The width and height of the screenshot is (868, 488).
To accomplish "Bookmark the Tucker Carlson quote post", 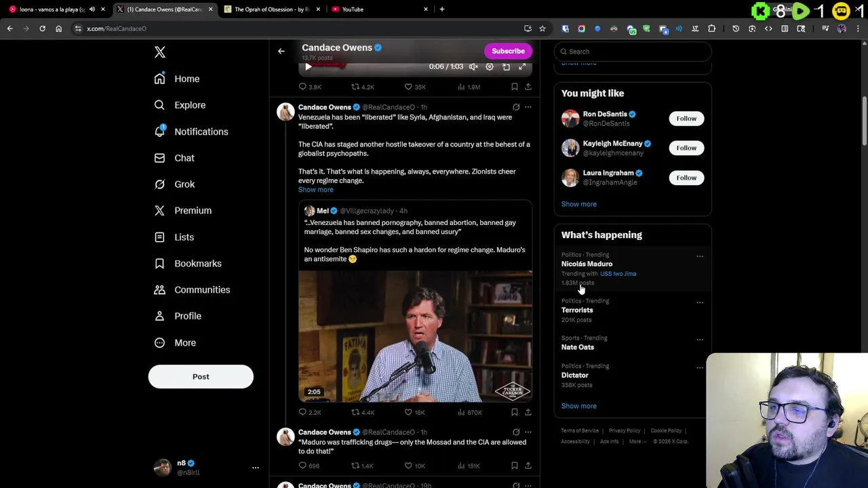I will coord(515,412).
